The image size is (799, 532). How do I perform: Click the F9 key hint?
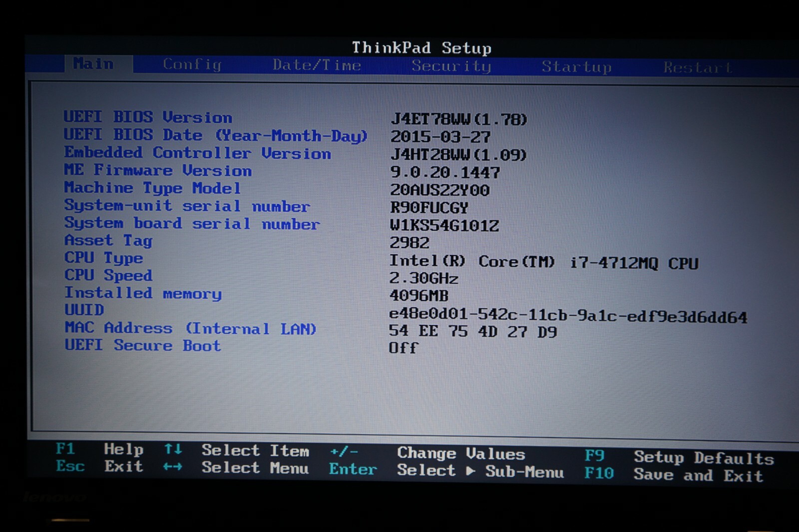click(595, 456)
